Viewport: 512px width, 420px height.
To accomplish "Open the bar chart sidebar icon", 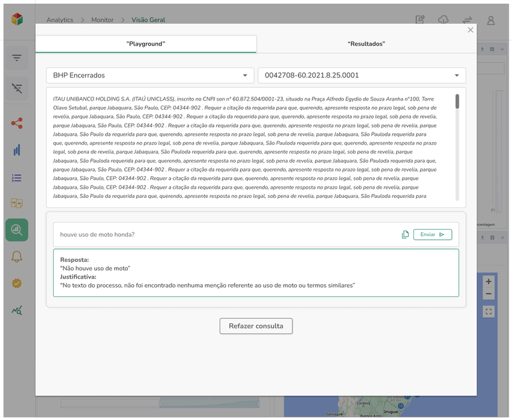I will click(17, 150).
